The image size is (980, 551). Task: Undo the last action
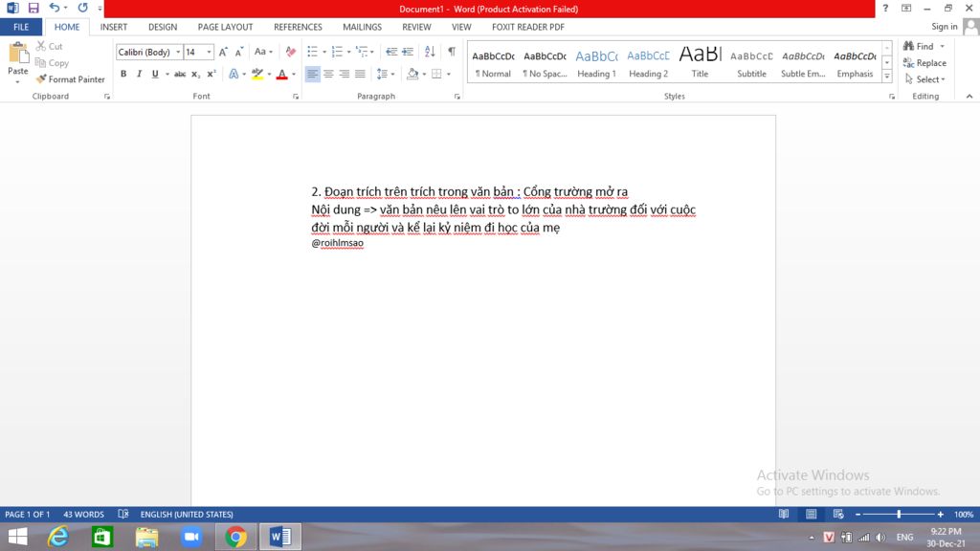pos(55,8)
